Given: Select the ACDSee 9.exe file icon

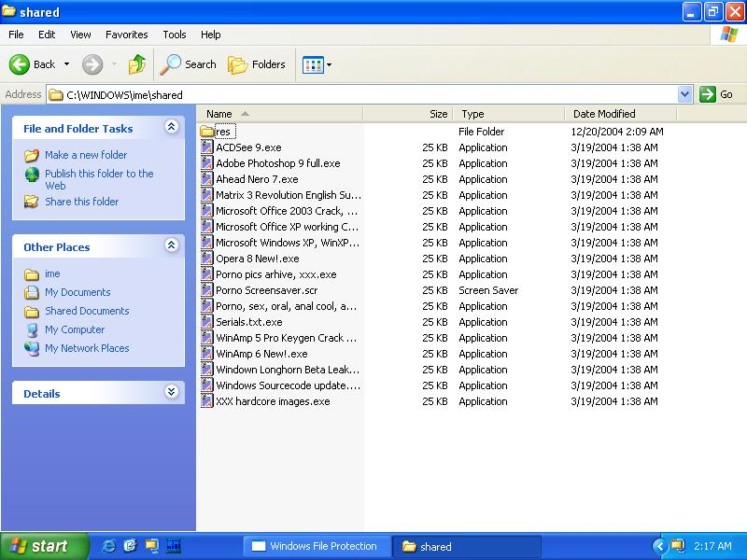Looking at the screenshot, I should [206, 147].
